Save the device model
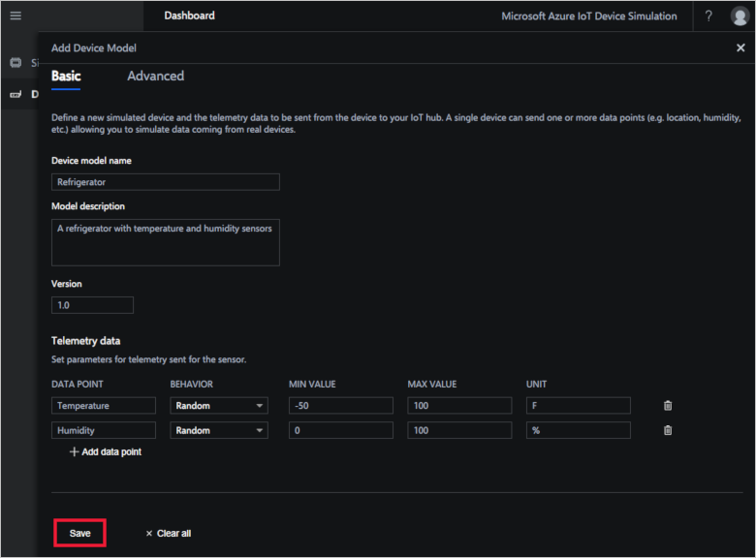 (x=80, y=533)
